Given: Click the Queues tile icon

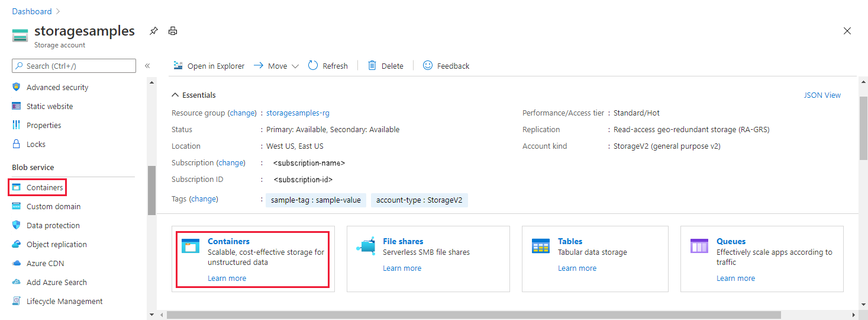Looking at the screenshot, I should (x=699, y=246).
